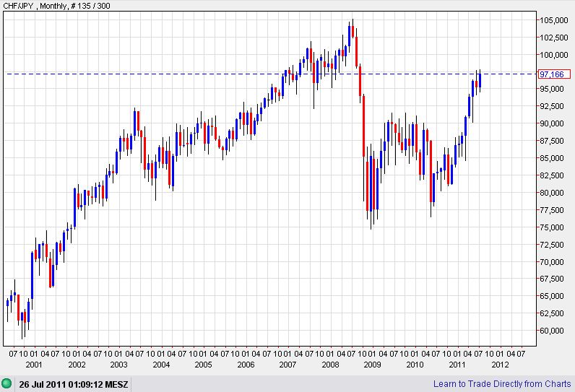Select the 100,000 price axis label
Image resolution: width=575 pixels, height=392 pixels.
[554, 55]
